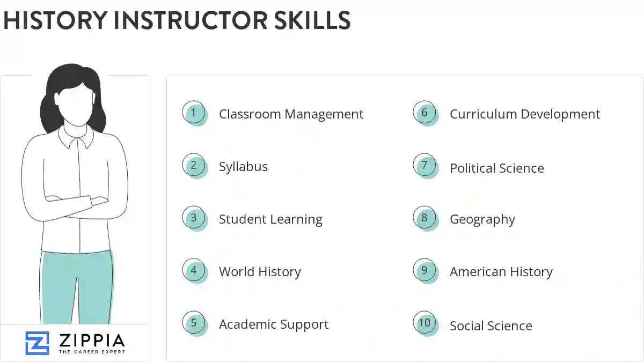Select the number 10 circle icon
The width and height of the screenshot is (644, 362).
[x=425, y=323]
